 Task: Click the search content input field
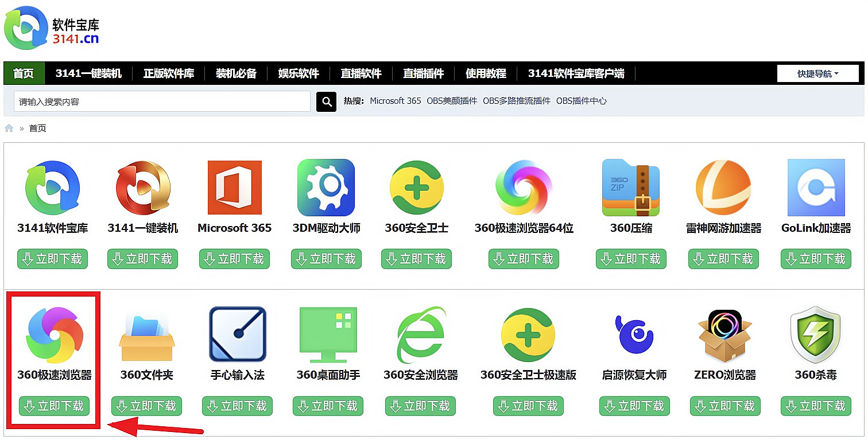[x=162, y=102]
